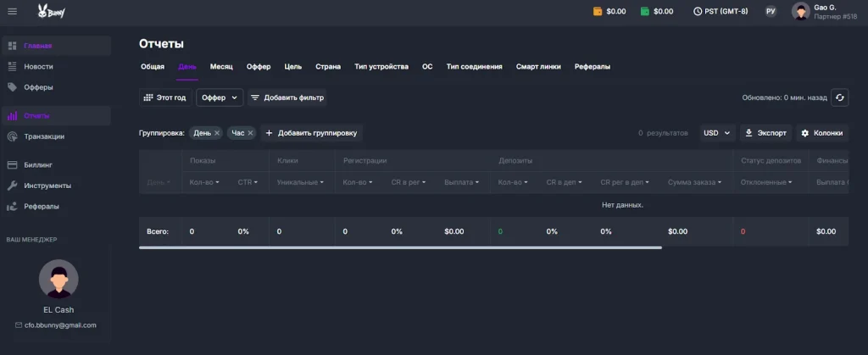868x355 pixels.
Task: Remove the Час grouping chip
Action: click(x=250, y=133)
